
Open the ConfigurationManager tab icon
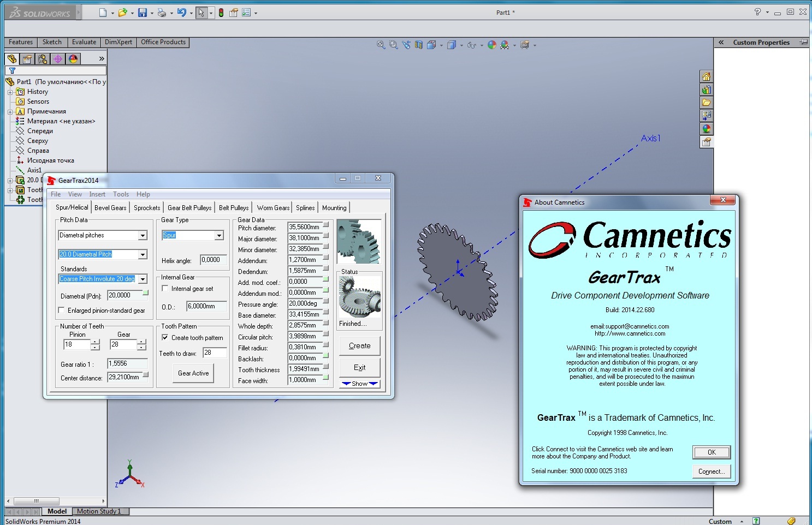43,58
